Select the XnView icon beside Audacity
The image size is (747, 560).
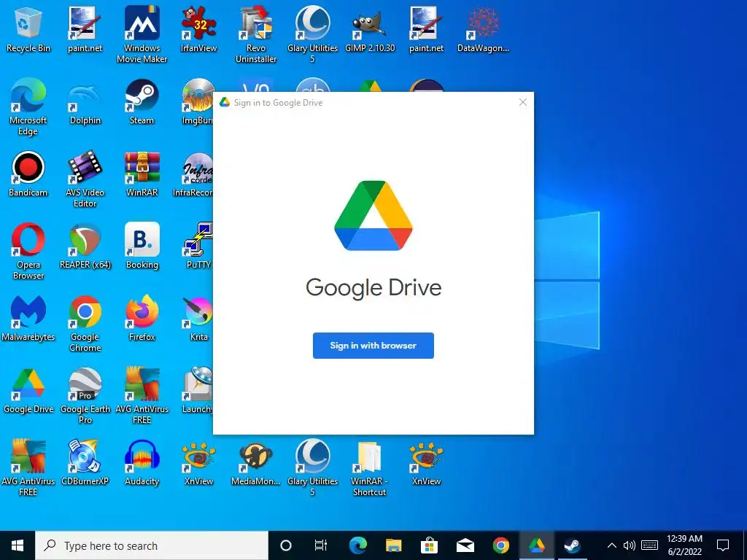198,463
